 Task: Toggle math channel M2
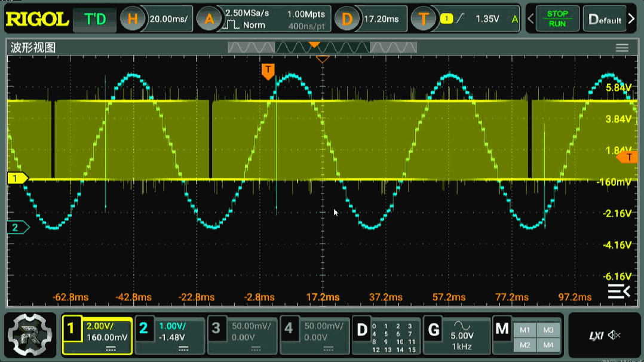(x=525, y=345)
